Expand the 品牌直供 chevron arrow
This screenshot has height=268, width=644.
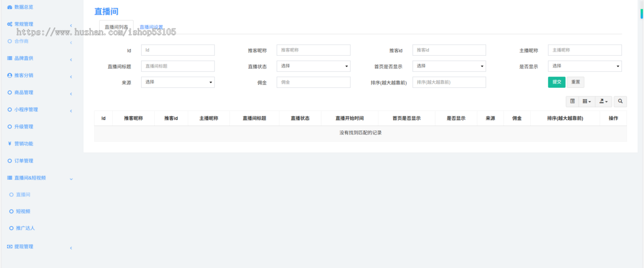71,59
